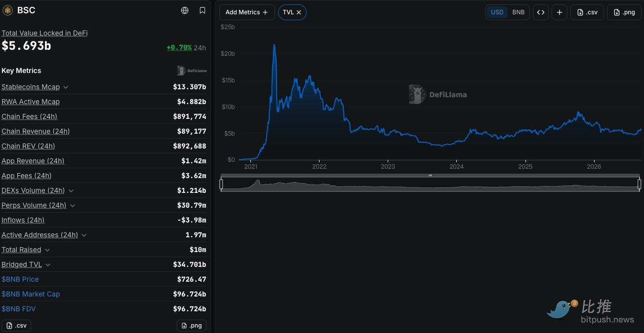Click the plus icon button beside embed
This screenshot has height=333, width=644.
point(559,12)
